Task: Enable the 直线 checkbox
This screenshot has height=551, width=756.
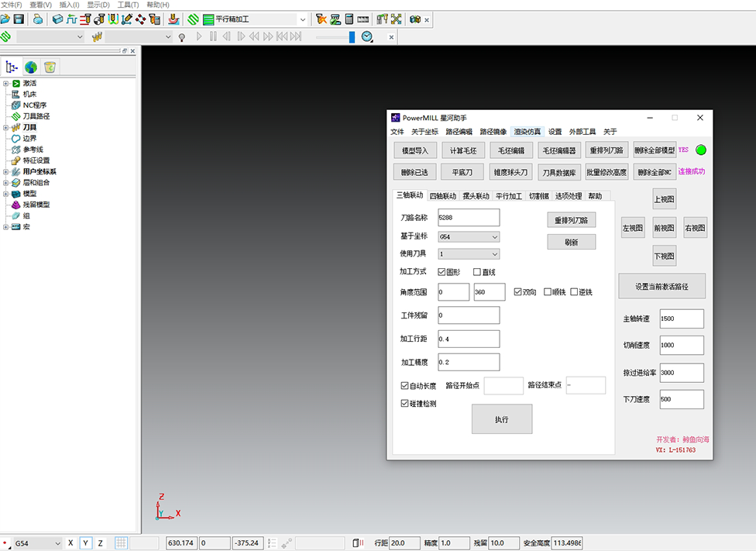Action: 477,272
